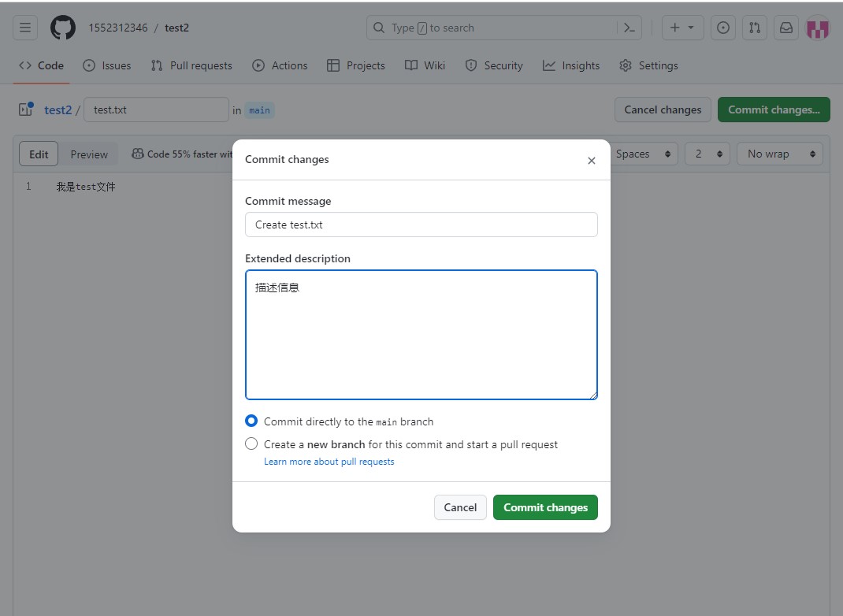Image resolution: width=843 pixels, height=616 pixels.
Task: Click the user profile avatar
Action: [x=817, y=28]
